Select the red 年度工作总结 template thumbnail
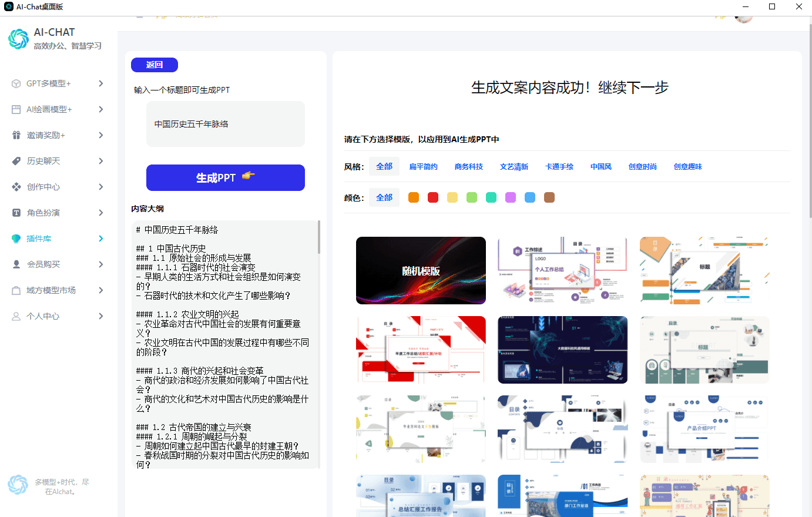812x517 pixels. click(x=421, y=350)
